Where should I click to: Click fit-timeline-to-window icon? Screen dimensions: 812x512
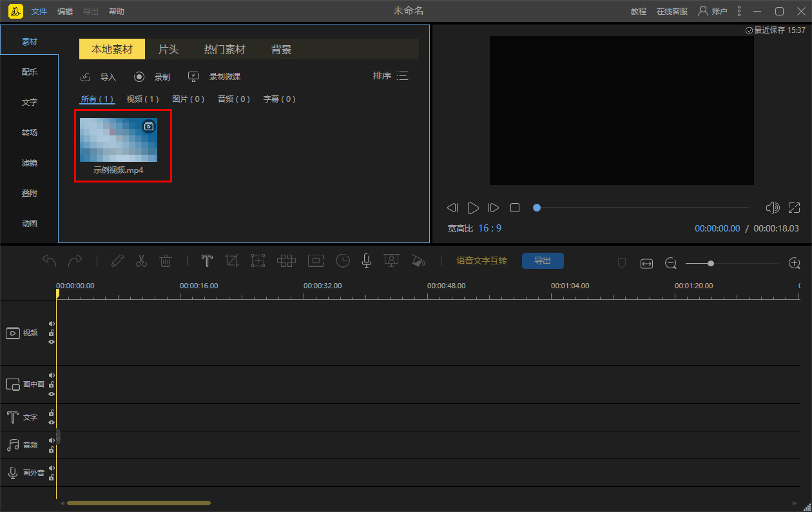pos(646,264)
